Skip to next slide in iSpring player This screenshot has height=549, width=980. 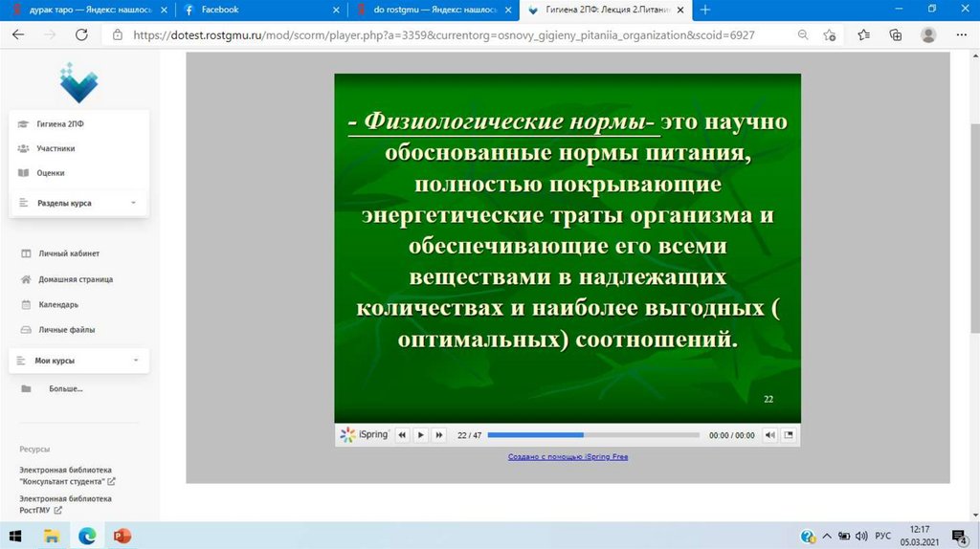439,434
